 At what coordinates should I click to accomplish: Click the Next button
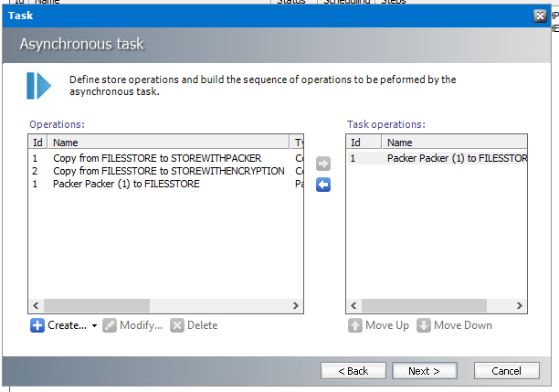pyautogui.click(x=424, y=371)
